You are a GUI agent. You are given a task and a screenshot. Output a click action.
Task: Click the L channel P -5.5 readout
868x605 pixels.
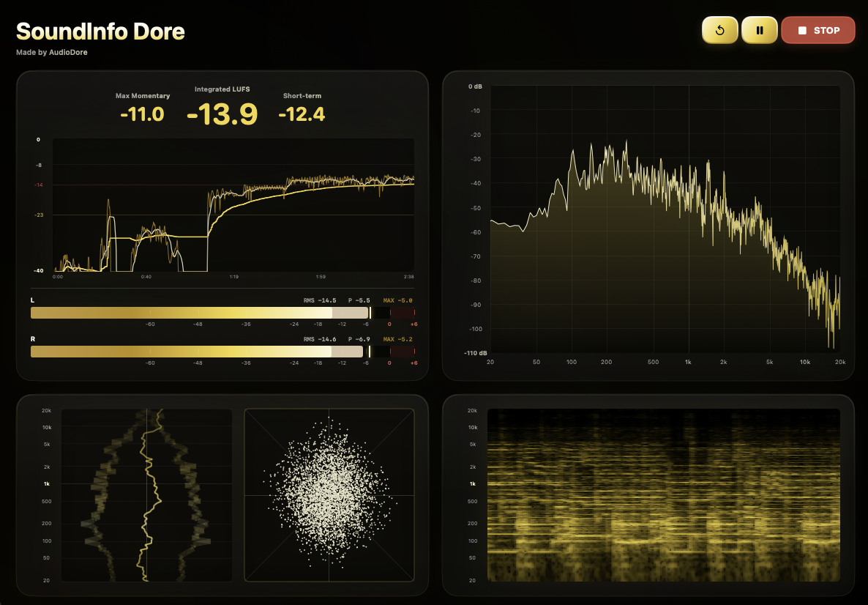pos(359,300)
